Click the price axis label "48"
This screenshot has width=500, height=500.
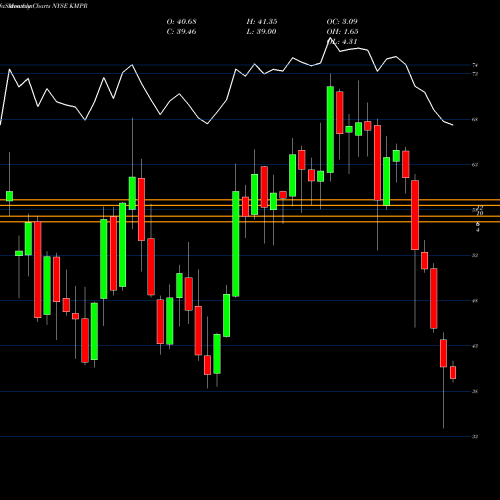475,301
